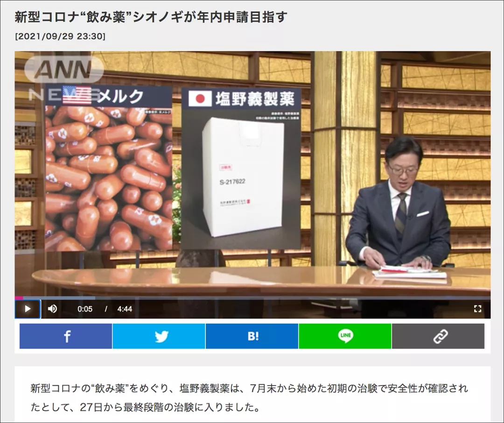Play the news video

(x=28, y=309)
